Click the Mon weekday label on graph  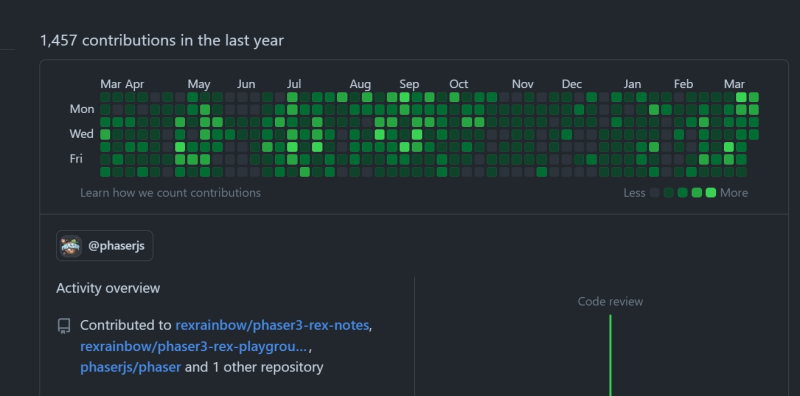click(x=82, y=109)
